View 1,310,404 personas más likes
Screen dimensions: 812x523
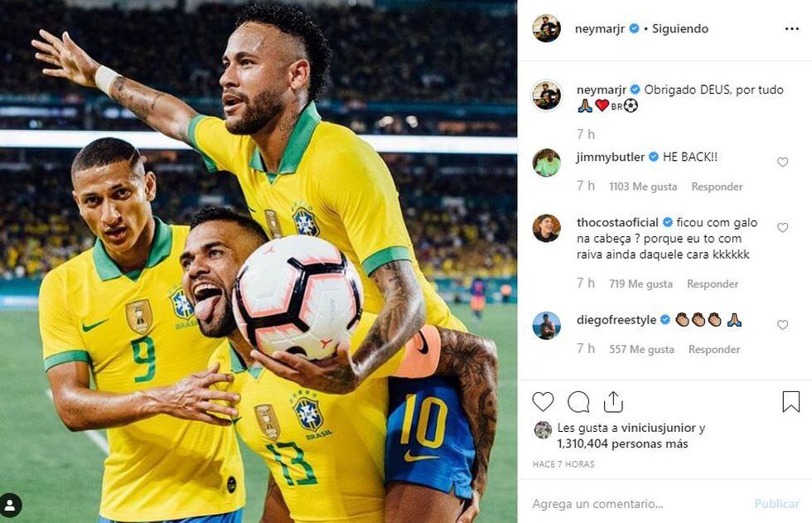click(622, 443)
